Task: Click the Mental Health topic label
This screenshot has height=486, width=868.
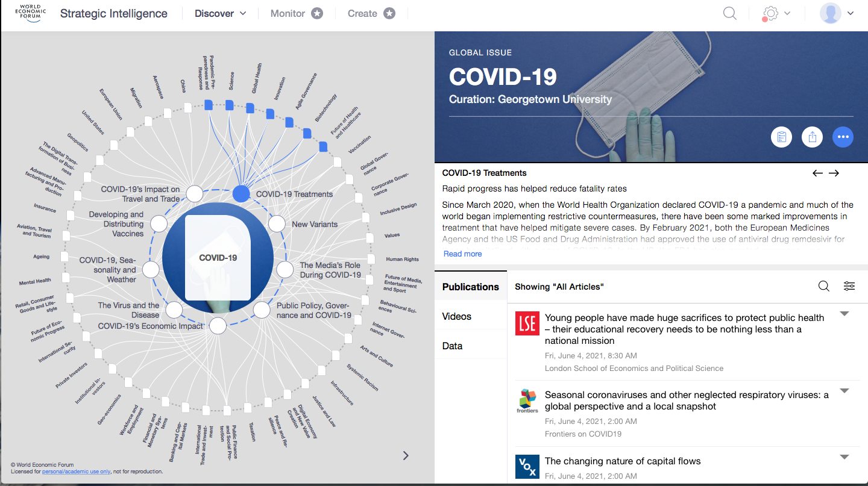Action: (x=35, y=281)
